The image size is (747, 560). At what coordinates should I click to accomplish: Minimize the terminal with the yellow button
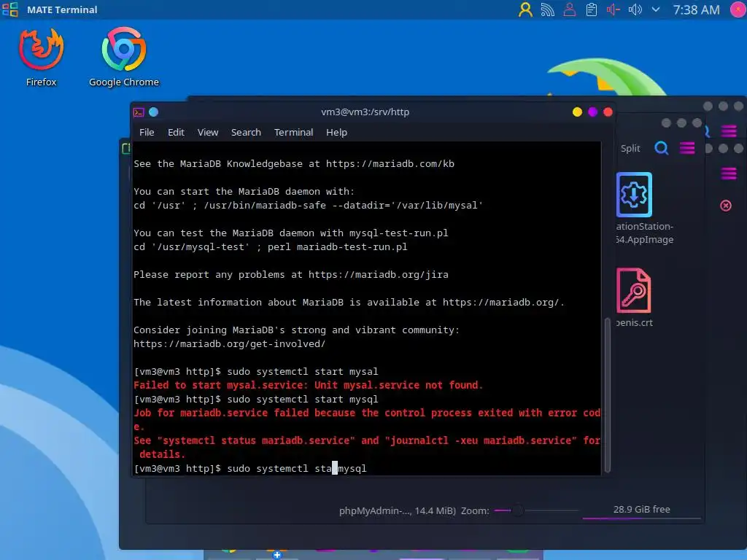[x=577, y=112]
